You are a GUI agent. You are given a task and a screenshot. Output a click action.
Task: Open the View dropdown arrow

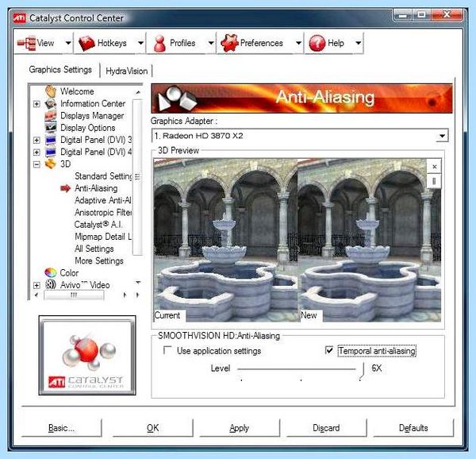click(68, 43)
